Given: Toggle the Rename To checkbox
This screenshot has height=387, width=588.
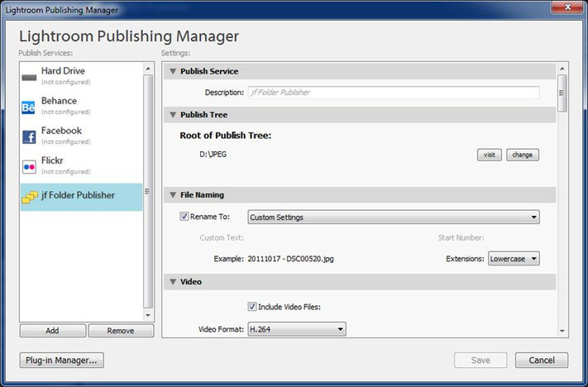Looking at the screenshot, I should pos(184,217).
